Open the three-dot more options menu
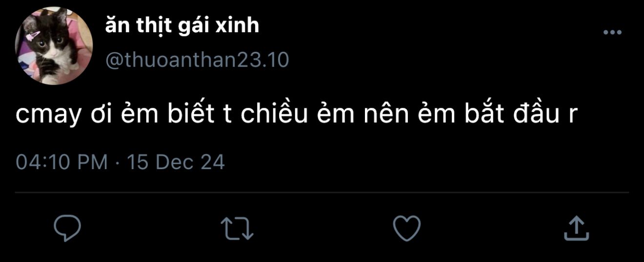The image size is (644, 262). pyautogui.click(x=612, y=33)
